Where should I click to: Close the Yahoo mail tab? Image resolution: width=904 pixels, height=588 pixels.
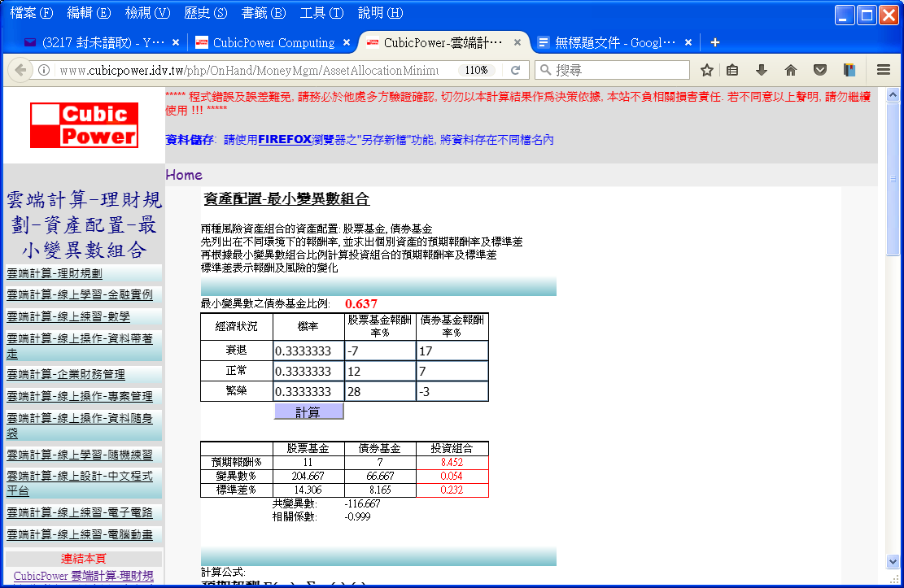coord(176,42)
